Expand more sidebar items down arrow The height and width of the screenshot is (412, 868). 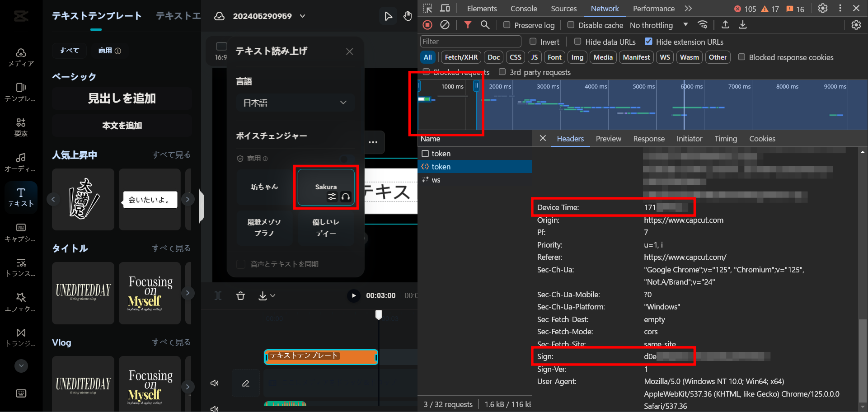[21, 365]
